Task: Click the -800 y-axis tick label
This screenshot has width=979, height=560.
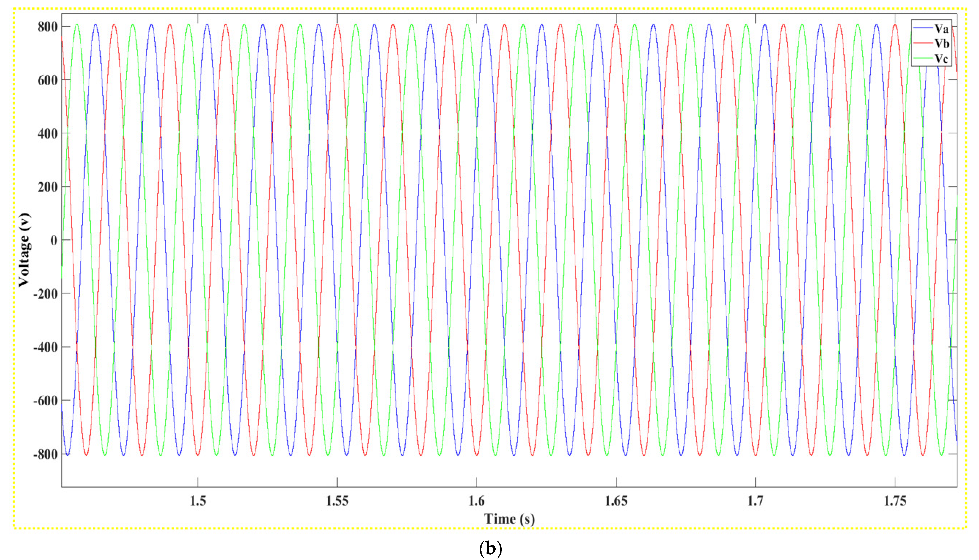Action: tap(45, 454)
